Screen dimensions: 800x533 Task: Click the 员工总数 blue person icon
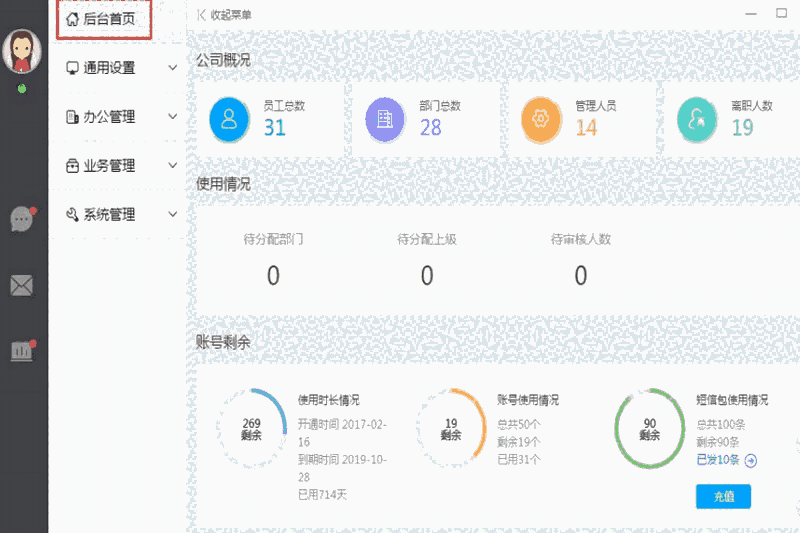[229, 119]
